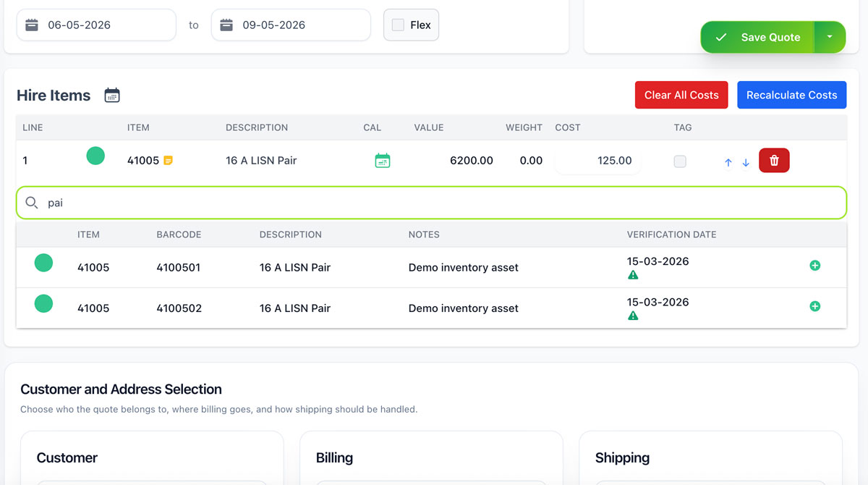Click the calendar icon in start date field
Image resolution: width=868 pixels, height=485 pixels.
[x=31, y=25]
